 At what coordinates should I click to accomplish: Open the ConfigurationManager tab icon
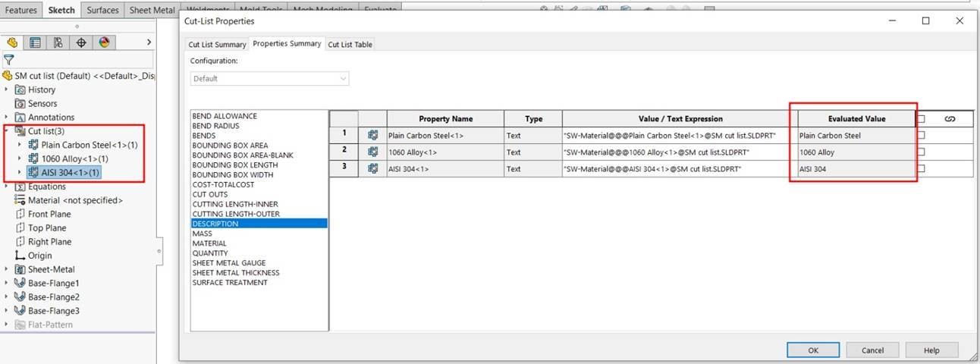tap(58, 42)
